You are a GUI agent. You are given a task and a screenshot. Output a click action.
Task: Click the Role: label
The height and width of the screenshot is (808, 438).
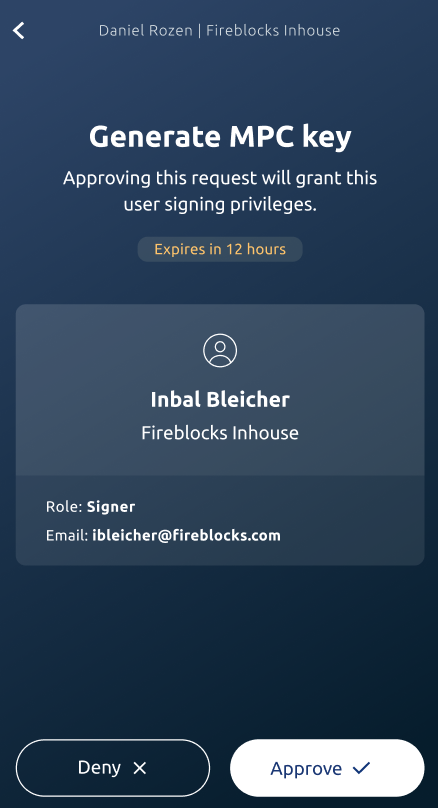click(64, 507)
